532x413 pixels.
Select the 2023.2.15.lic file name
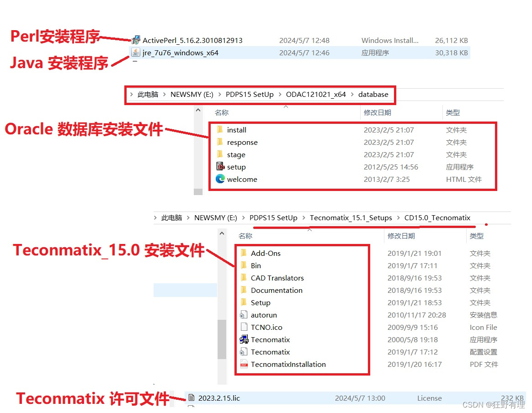point(219,398)
